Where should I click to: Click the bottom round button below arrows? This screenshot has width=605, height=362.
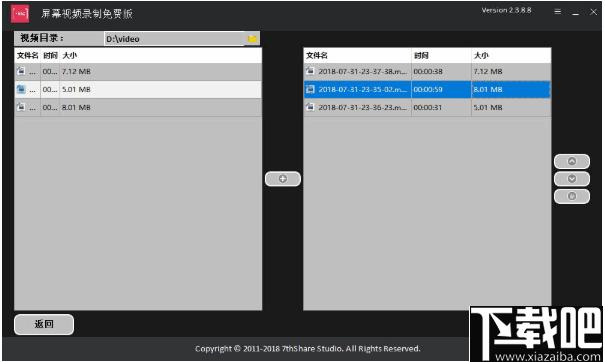[x=571, y=196]
